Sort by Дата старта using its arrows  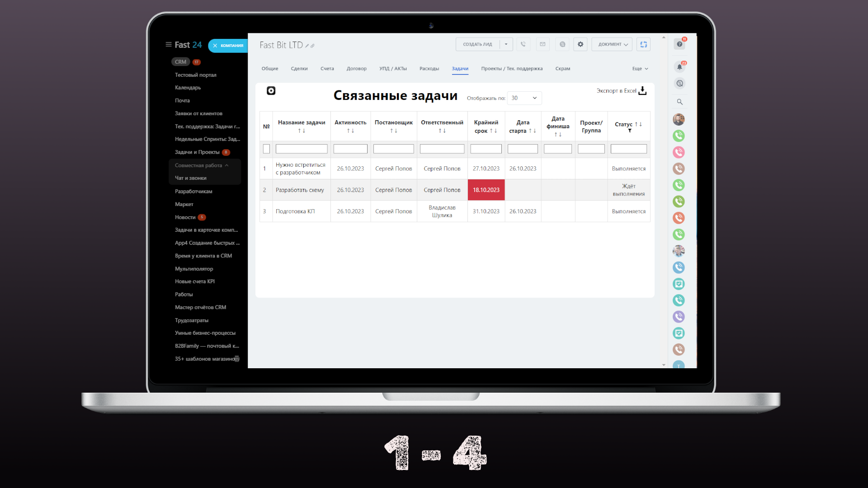pyautogui.click(x=532, y=131)
